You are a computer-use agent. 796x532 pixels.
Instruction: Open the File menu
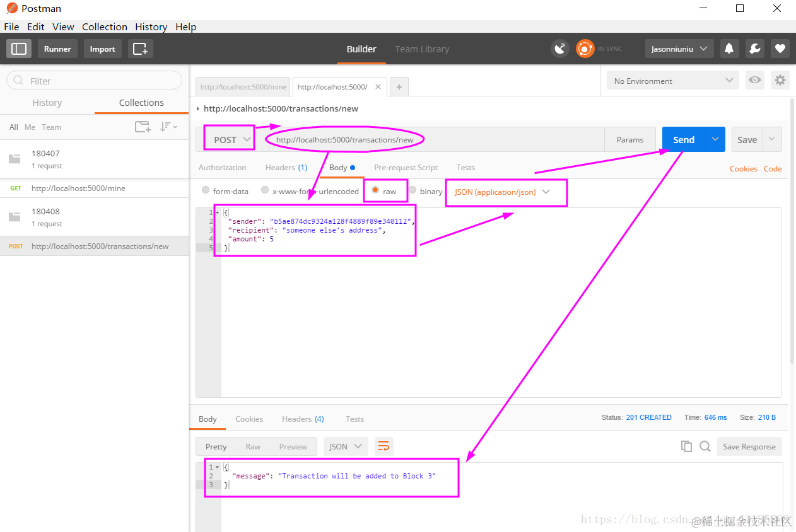coord(11,26)
